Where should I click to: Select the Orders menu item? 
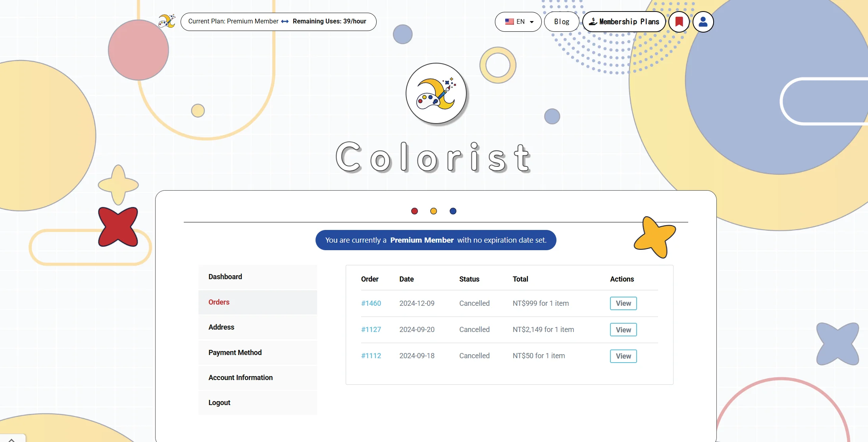click(258, 302)
